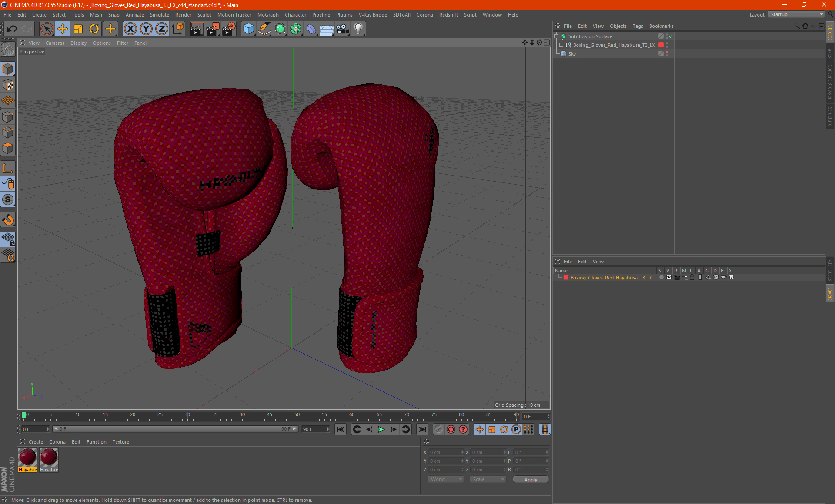This screenshot has height=504, width=835.
Task: Add a Cube primitive object
Action: [248, 29]
